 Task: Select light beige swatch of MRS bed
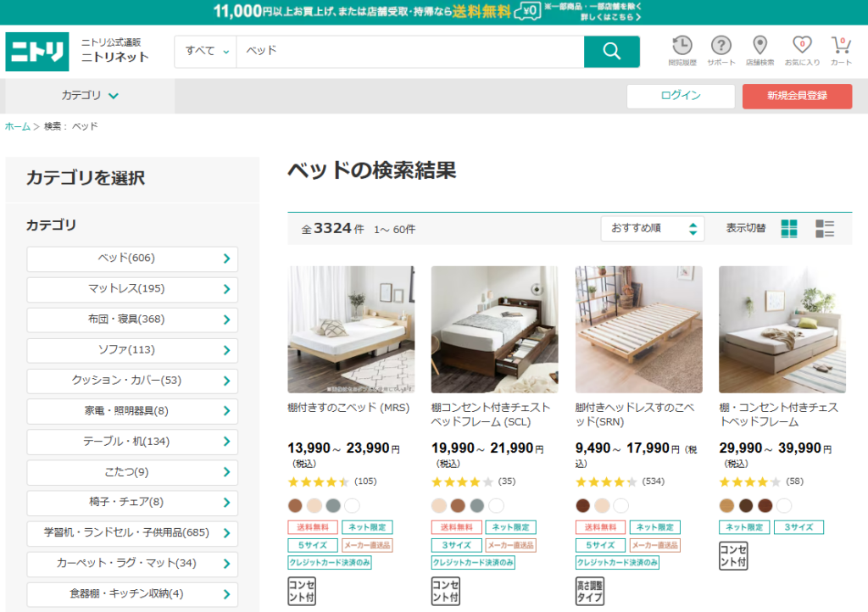pos(314,505)
